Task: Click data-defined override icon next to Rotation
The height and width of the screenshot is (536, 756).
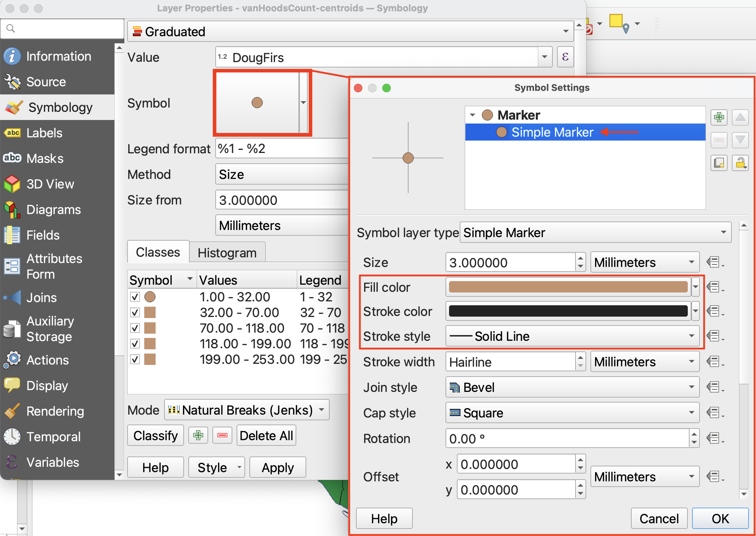Action: click(714, 438)
